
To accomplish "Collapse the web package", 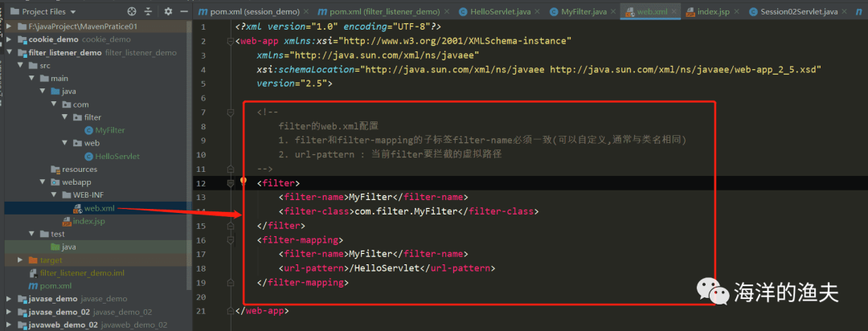I will [x=65, y=143].
